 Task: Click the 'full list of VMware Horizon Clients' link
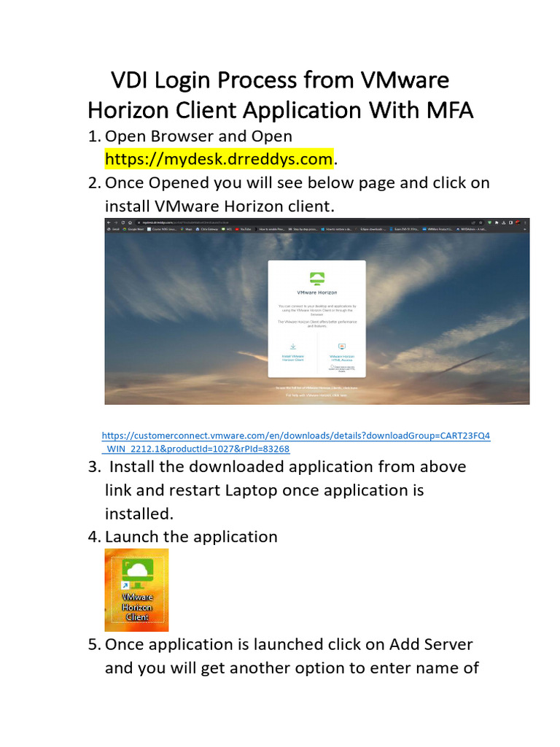[316, 388]
